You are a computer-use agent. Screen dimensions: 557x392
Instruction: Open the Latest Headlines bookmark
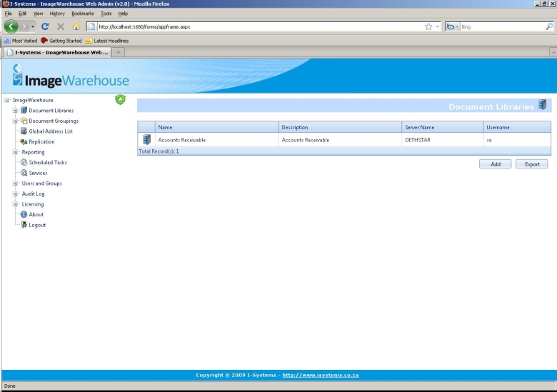coord(107,41)
